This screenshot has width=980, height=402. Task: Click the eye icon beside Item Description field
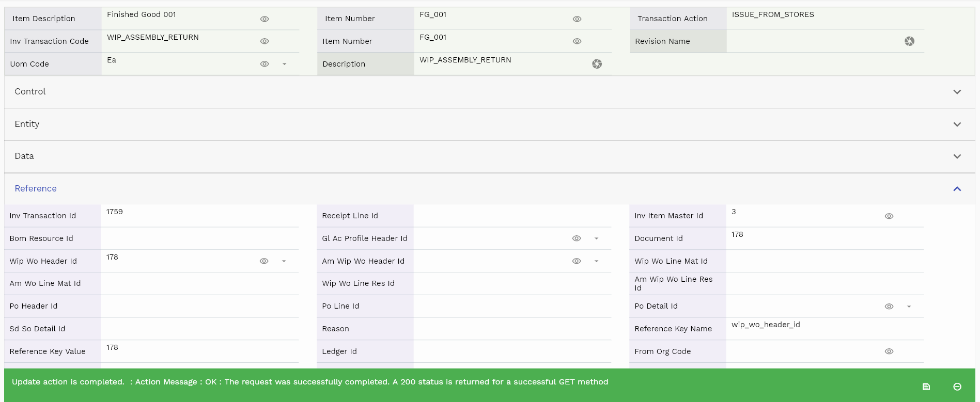[x=265, y=19]
